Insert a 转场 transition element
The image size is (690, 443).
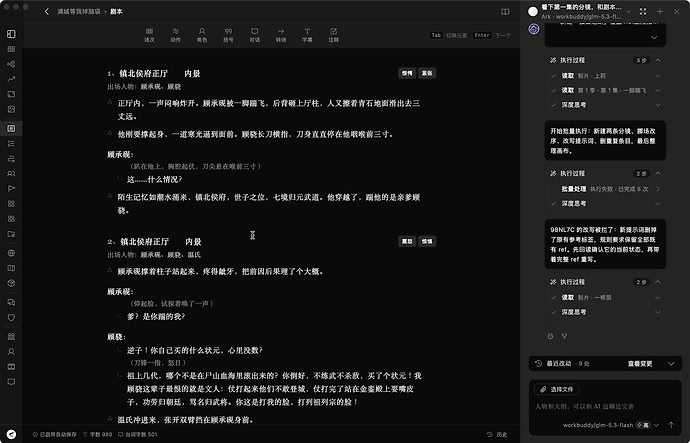[x=281, y=35]
